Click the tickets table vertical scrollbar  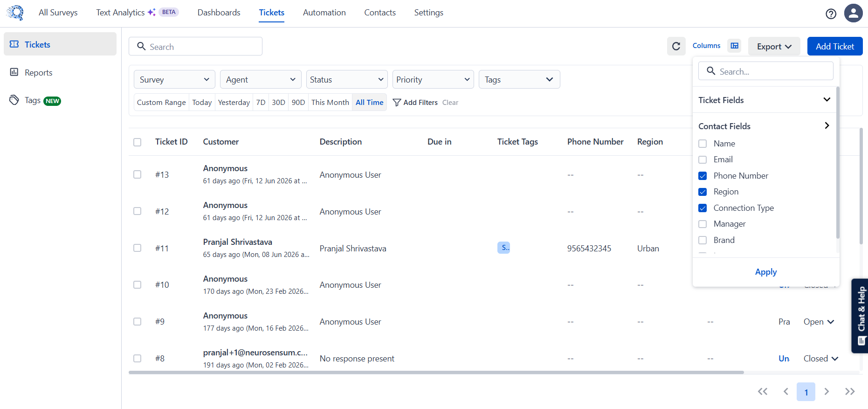pos(861,187)
